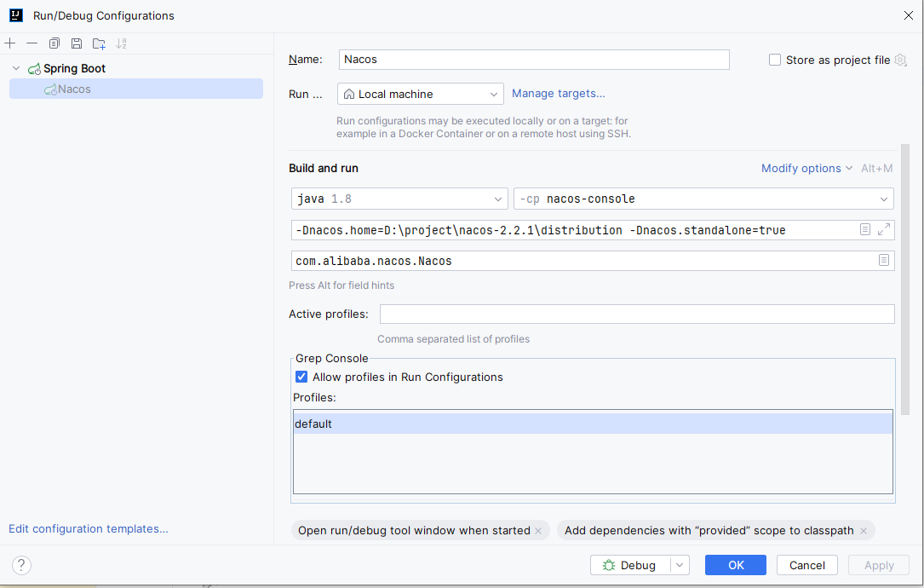Click the Copy Configuration icon
This screenshot has width=924, height=588.
[x=55, y=43]
